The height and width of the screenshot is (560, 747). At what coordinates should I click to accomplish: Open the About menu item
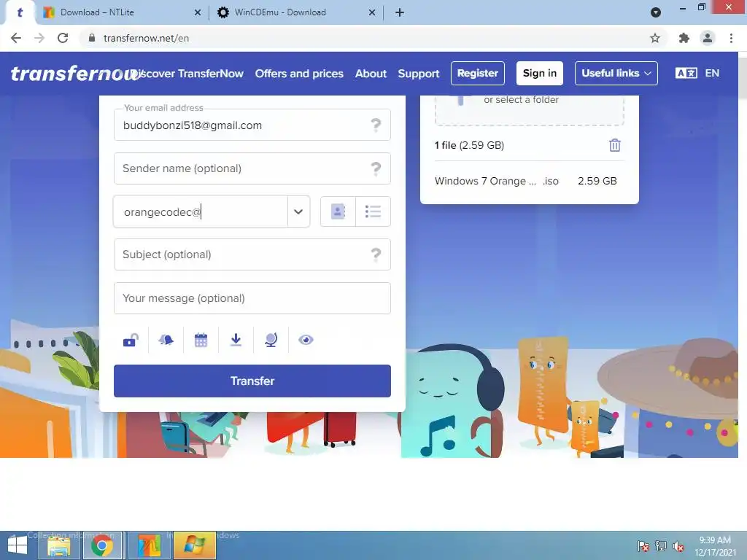[x=371, y=74]
